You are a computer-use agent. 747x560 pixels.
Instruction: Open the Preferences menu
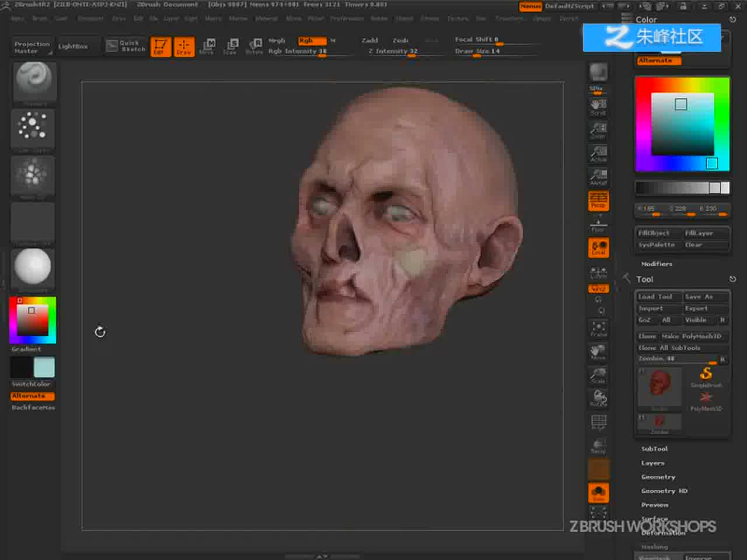347,19
